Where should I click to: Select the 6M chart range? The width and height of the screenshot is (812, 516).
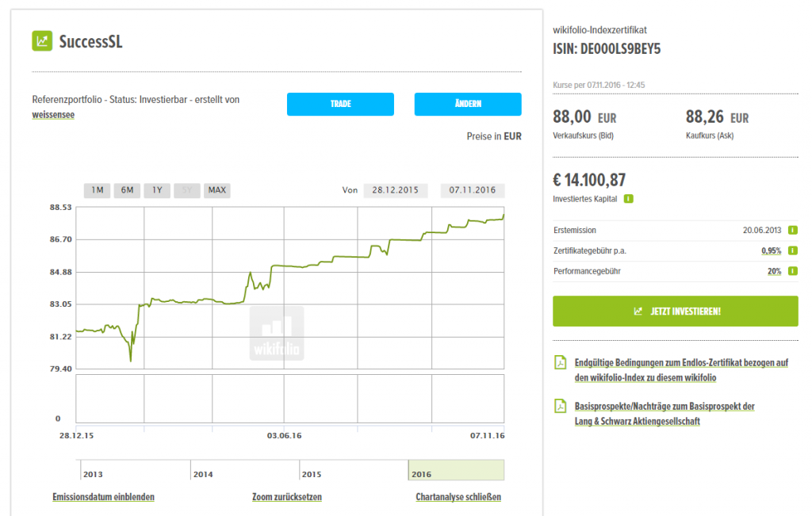pyautogui.click(x=127, y=190)
